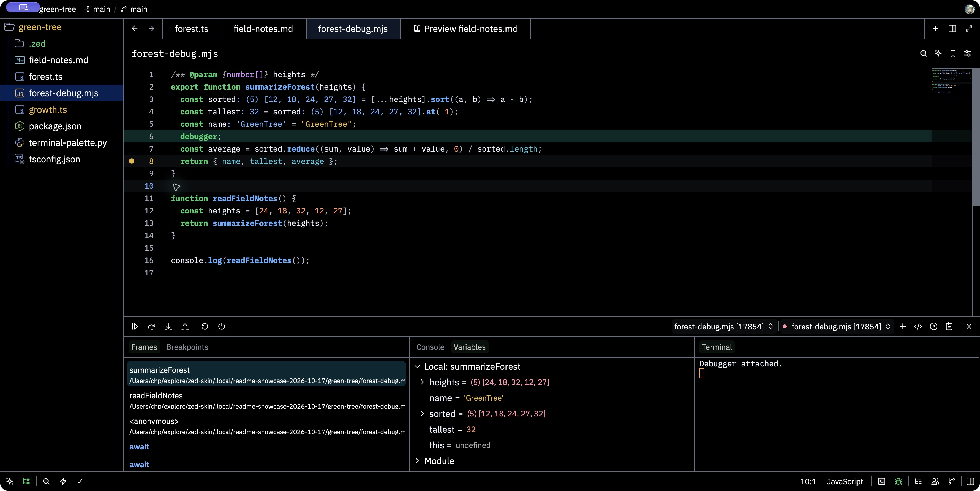Image resolution: width=980 pixels, height=491 pixels.
Task: Go back in navigation history
Action: [x=135, y=29]
